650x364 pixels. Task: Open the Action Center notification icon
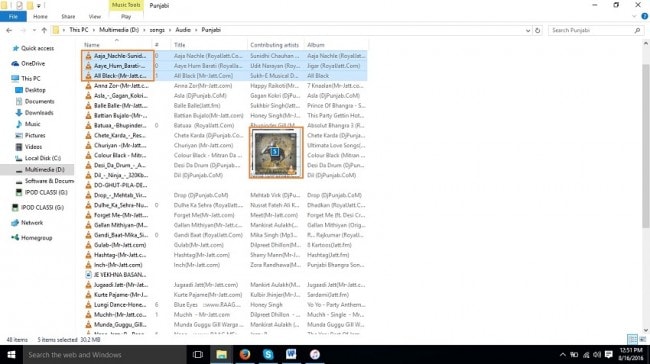609,354
